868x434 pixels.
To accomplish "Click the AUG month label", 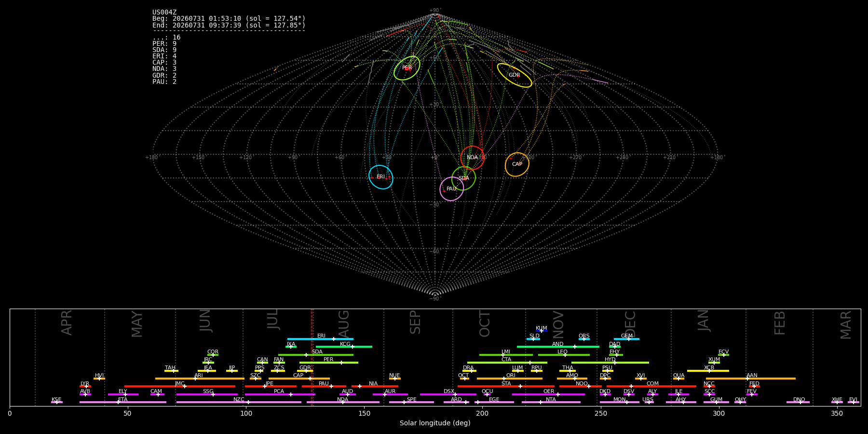I will tap(344, 323).
